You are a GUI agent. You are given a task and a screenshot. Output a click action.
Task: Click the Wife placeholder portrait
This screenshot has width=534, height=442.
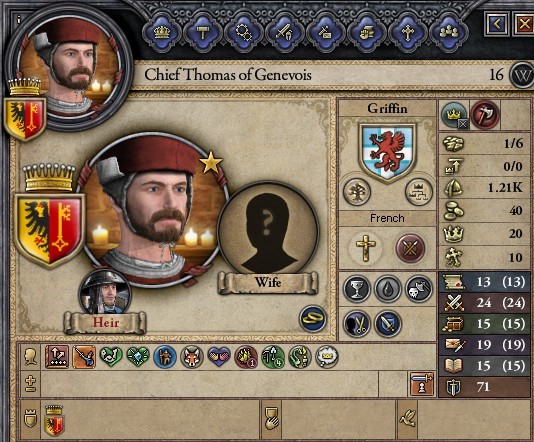tap(268, 231)
